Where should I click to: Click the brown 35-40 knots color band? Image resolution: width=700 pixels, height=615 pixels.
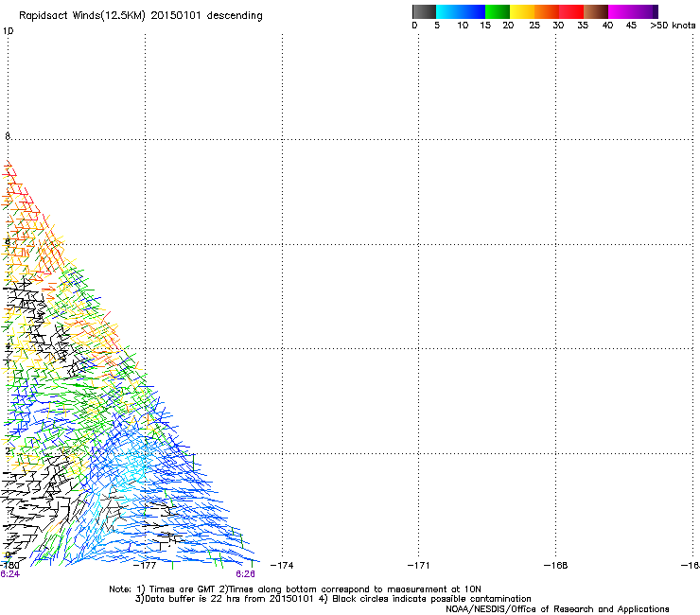click(596, 11)
